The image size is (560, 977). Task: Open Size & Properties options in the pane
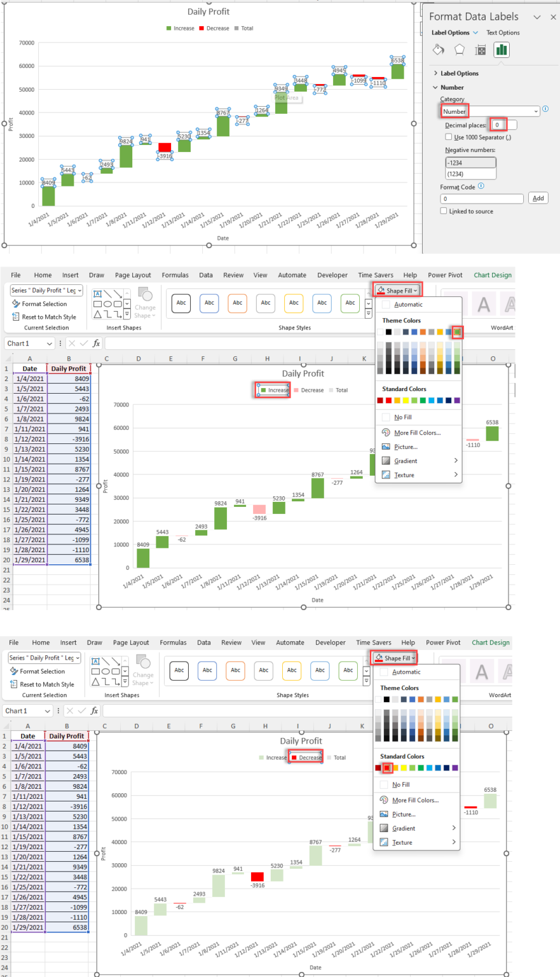pyautogui.click(x=480, y=50)
